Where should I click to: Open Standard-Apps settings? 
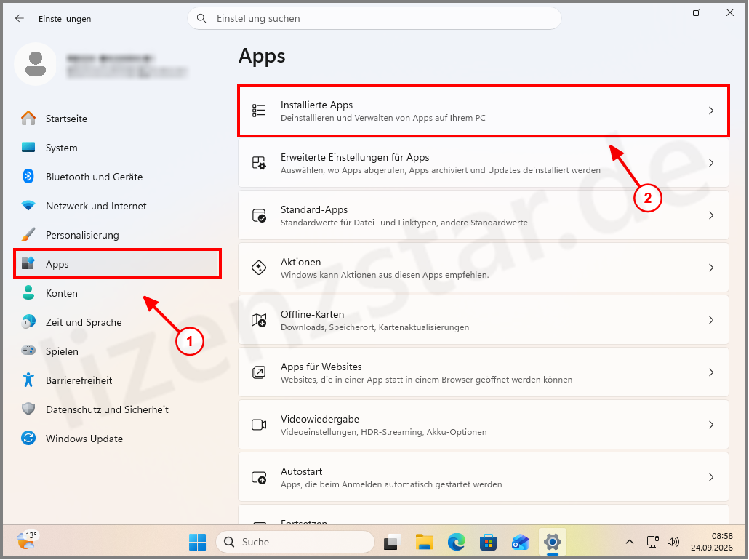[484, 215]
